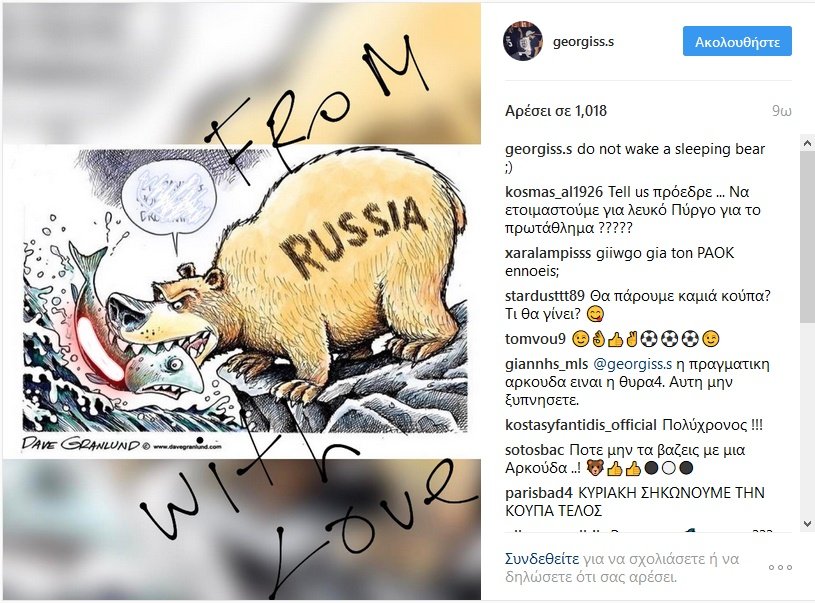Open tomvou9 commenter profile

click(535, 339)
